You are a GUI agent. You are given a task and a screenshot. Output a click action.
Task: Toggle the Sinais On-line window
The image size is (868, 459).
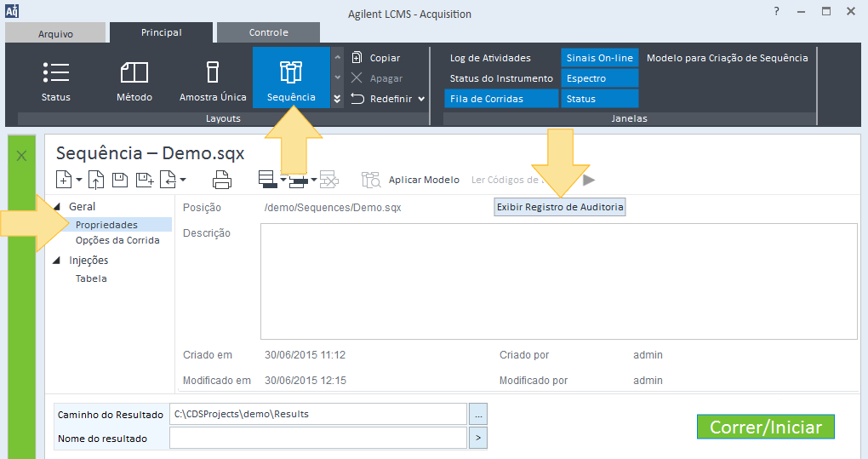click(x=600, y=58)
